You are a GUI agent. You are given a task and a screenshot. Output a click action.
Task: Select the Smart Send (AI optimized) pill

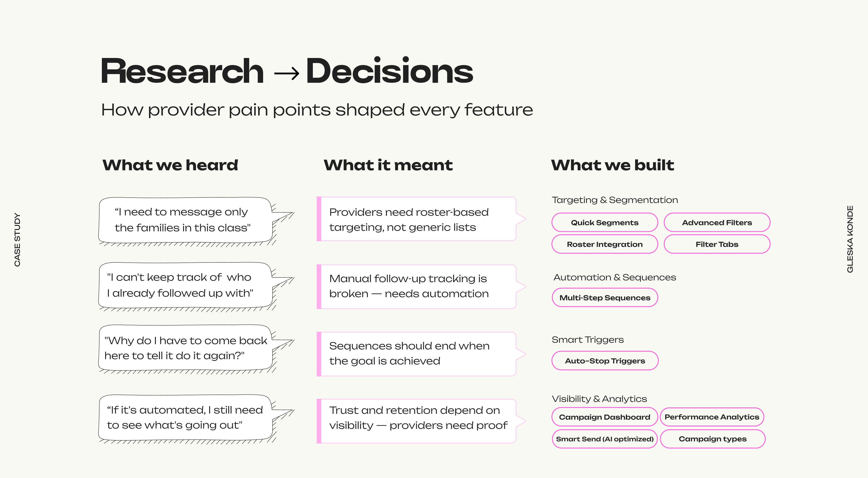click(x=604, y=439)
